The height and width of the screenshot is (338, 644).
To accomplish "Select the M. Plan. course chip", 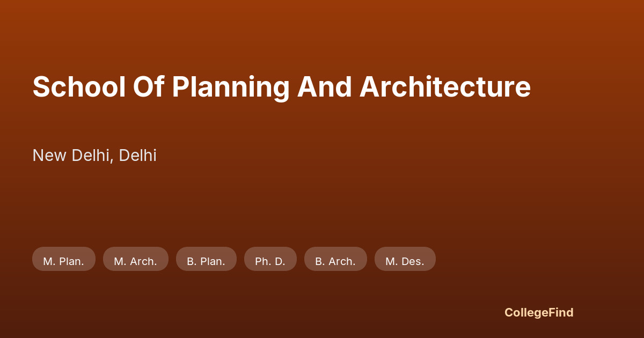I will coord(64,259).
